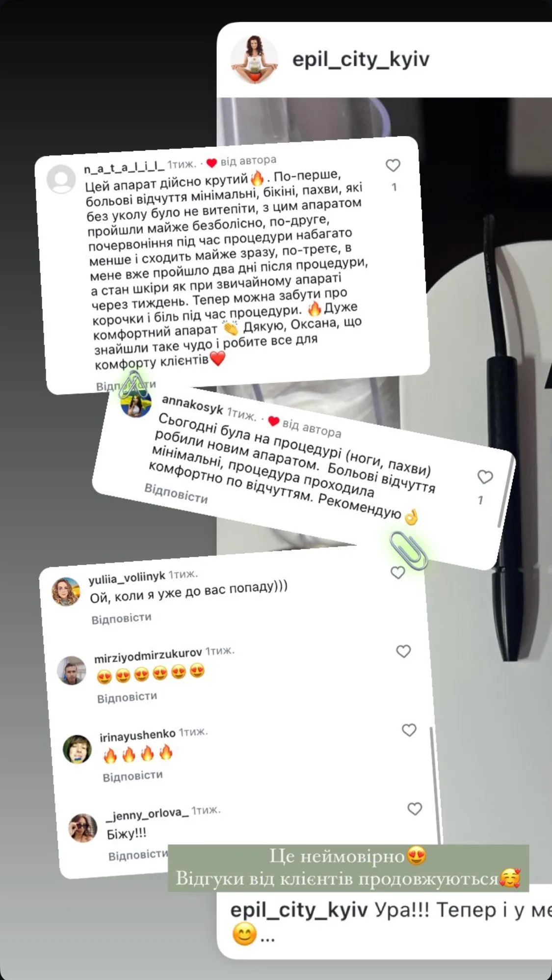Like the comment from n_a_t_a_l_i_l_

coord(393,165)
